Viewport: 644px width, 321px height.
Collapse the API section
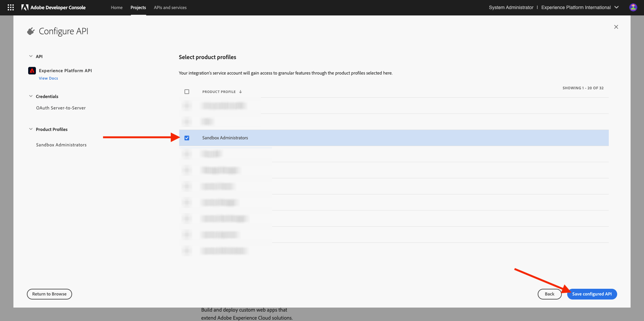pos(31,56)
